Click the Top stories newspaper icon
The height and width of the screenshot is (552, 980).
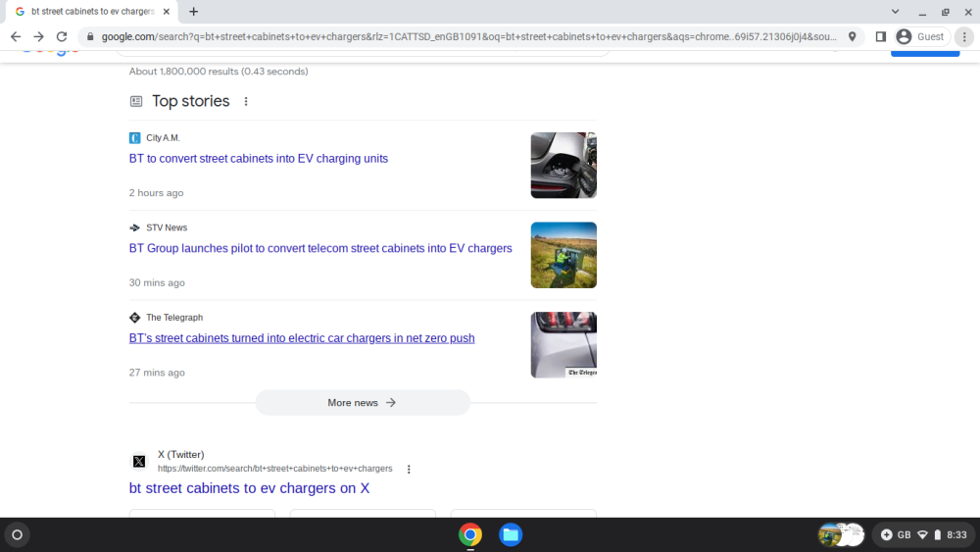pyautogui.click(x=136, y=101)
